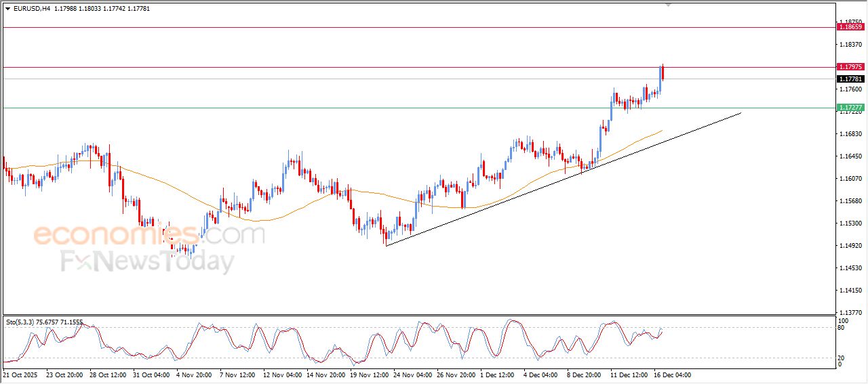The height and width of the screenshot is (384, 868).
Task: Click the 1 Dec 12:00 time axis label
Action: 498,374
